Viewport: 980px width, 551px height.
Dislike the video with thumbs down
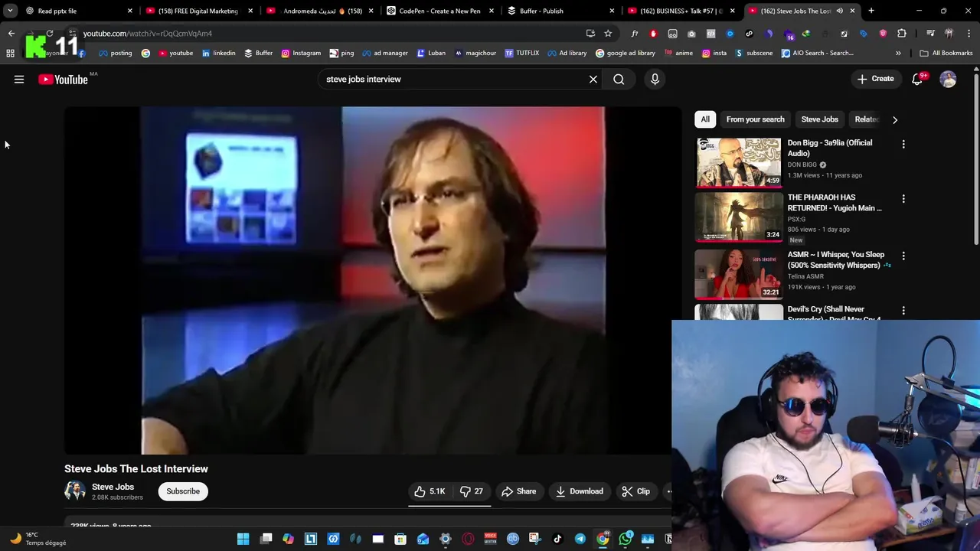(471, 491)
